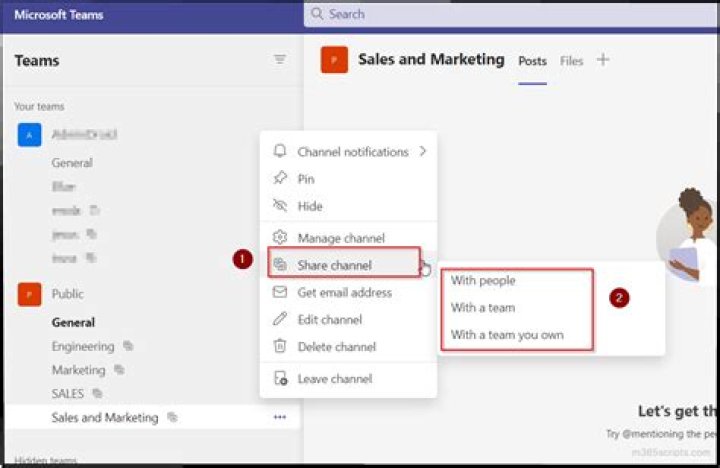Select Leave channel menu entry
The height and width of the screenshot is (468, 720).
click(348, 379)
